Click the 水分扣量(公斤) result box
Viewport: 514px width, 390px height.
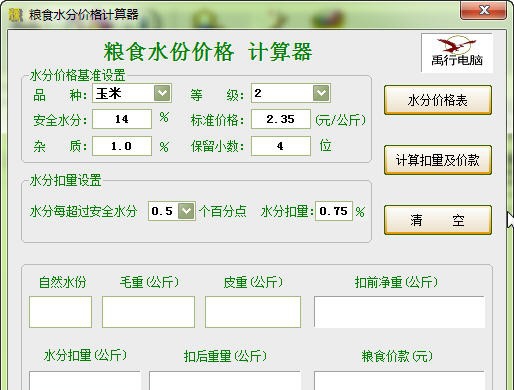point(85,381)
